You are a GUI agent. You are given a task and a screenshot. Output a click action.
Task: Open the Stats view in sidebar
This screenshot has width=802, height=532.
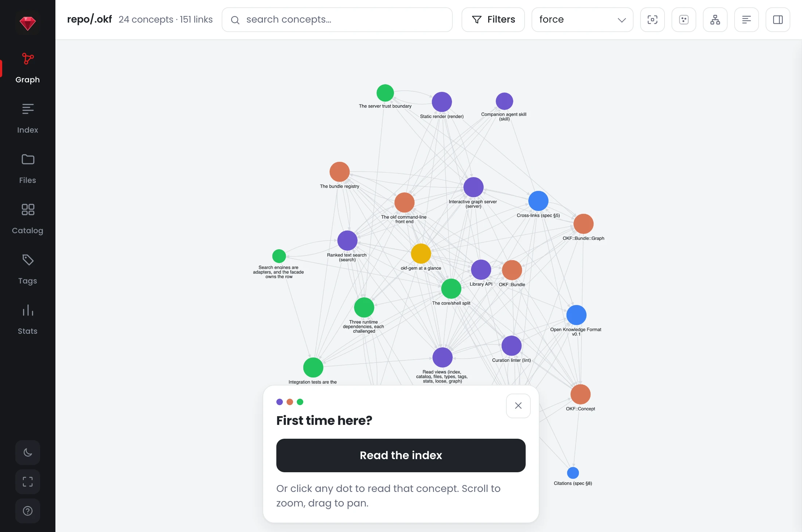pos(28,320)
